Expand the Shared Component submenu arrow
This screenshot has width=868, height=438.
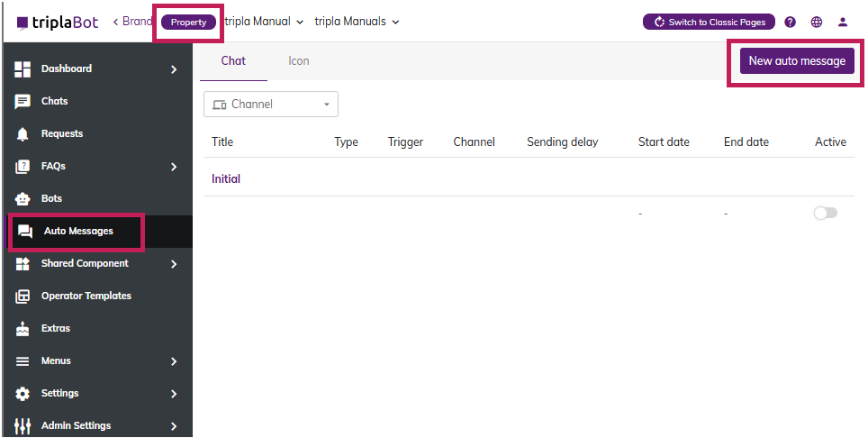click(x=174, y=264)
